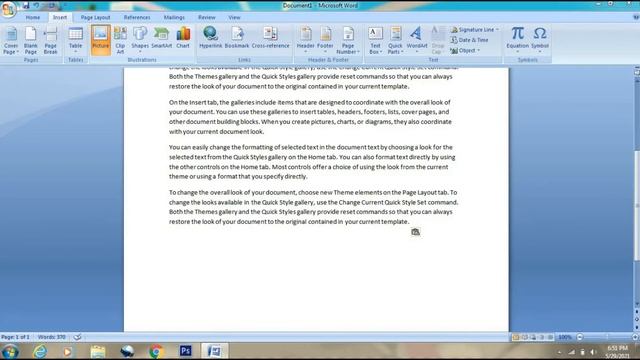
Task: Insert a Cover Page
Action: tap(11, 40)
